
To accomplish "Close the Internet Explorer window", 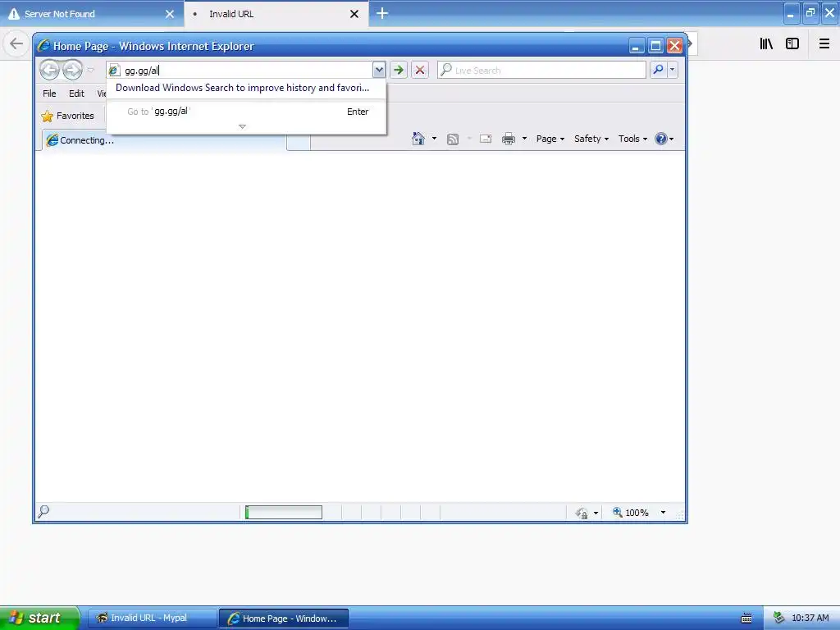I will pyautogui.click(x=674, y=46).
